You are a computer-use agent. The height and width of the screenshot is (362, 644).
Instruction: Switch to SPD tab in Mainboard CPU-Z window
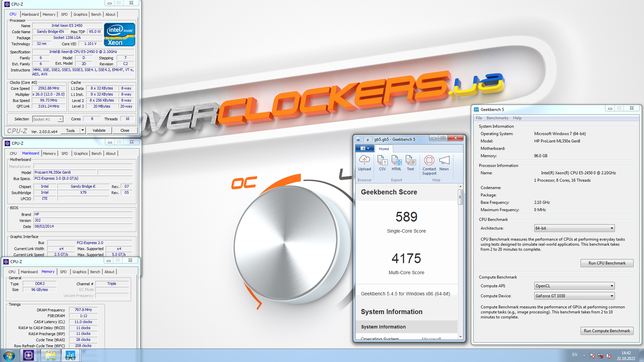65,154
